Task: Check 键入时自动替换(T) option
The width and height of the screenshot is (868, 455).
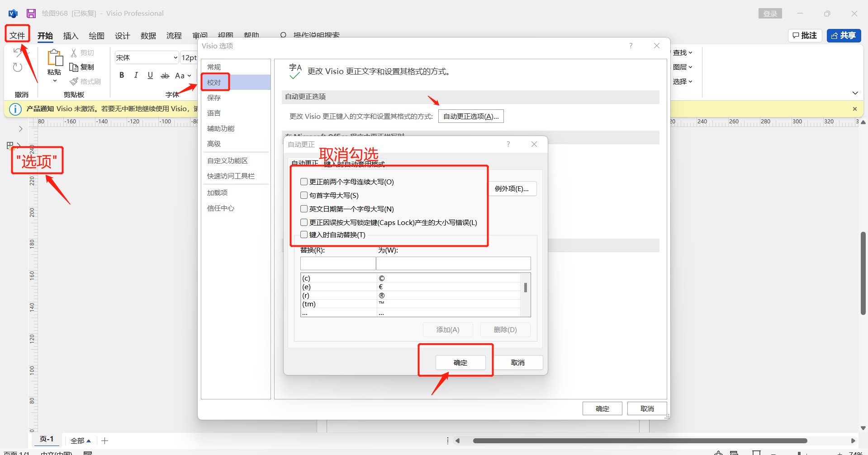Action: (x=304, y=235)
